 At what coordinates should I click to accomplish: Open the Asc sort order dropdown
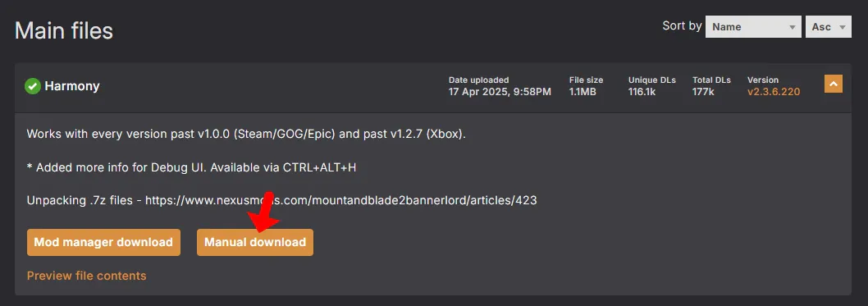coord(828,26)
